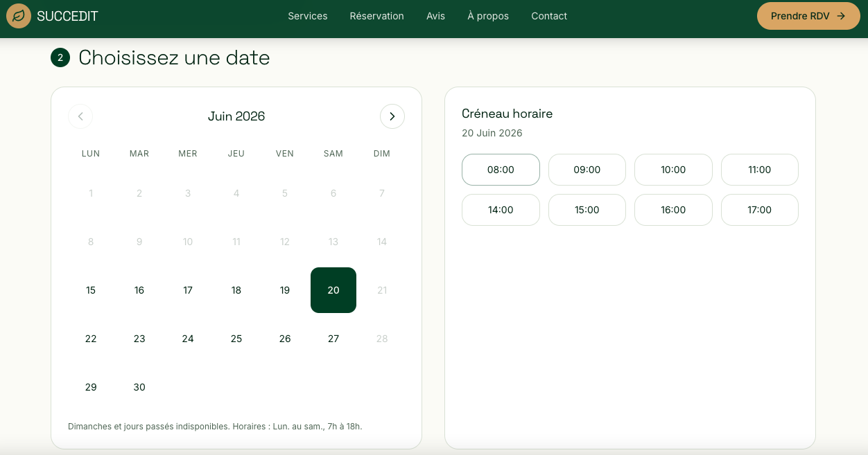Open the Services menu item

[x=308, y=16]
